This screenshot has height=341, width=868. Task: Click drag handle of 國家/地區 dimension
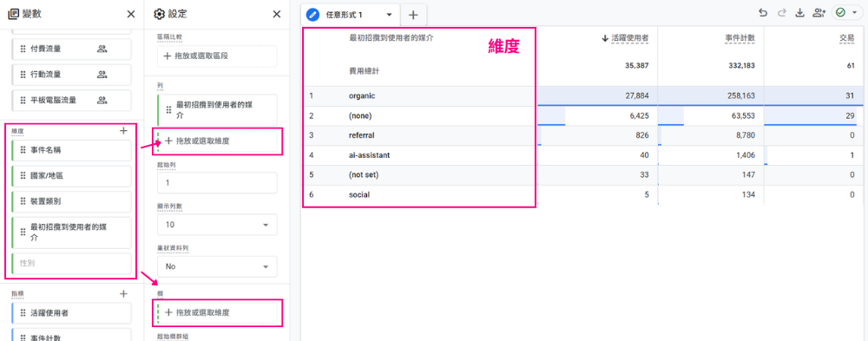pyautogui.click(x=23, y=175)
